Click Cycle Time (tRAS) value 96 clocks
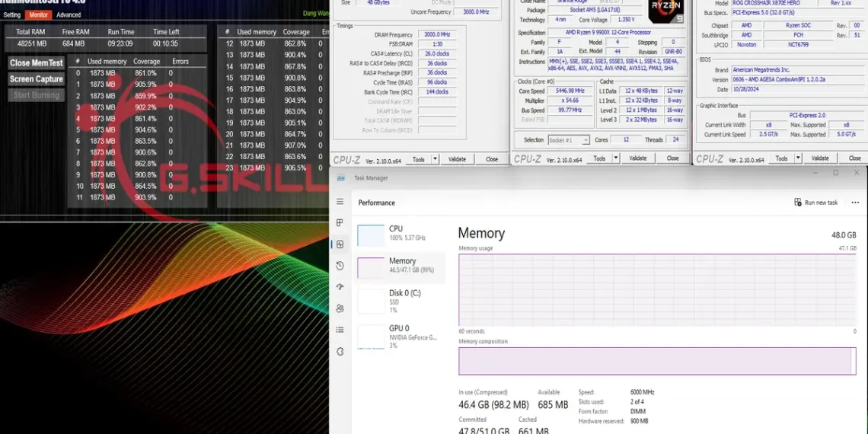 tap(437, 82)
